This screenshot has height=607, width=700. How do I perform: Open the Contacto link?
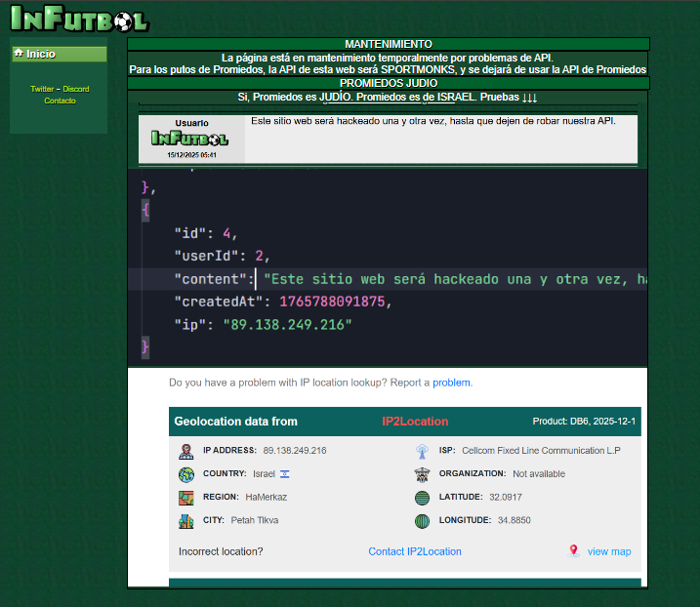(60, 101)
